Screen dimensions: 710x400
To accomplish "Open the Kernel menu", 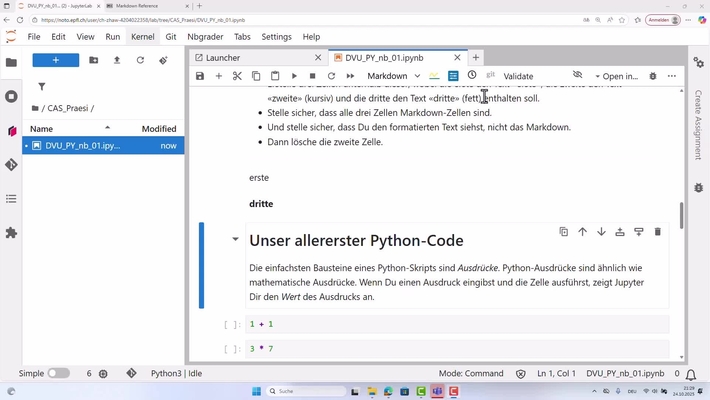I will 142,37.
